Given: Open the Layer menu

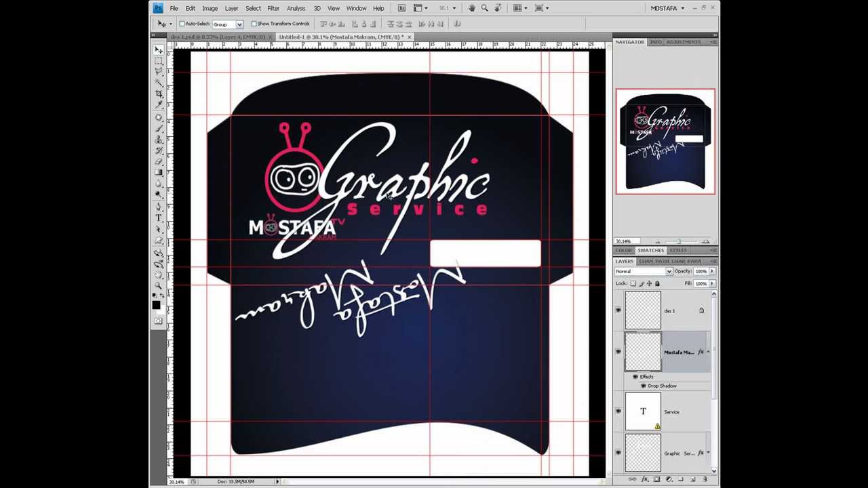Looking at the screenshot, I should 231,8.
